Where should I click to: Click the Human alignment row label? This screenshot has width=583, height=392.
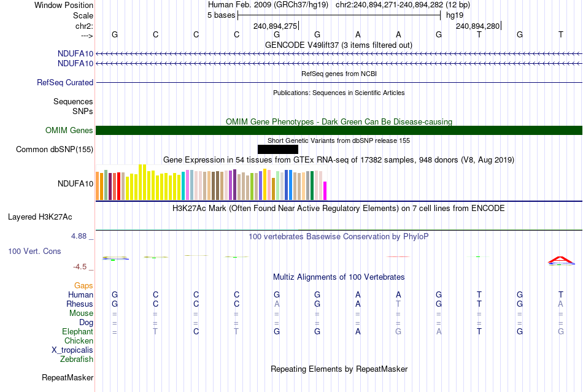click(x=80, y=294)
